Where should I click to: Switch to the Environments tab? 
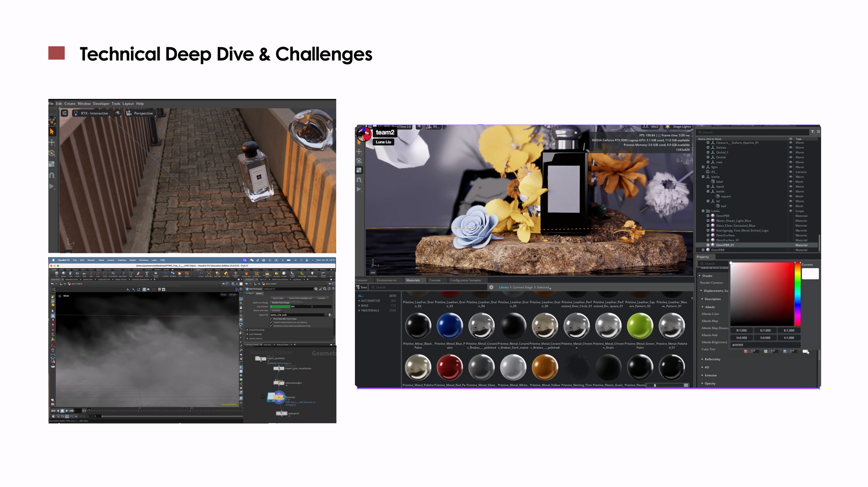(386, 280)
